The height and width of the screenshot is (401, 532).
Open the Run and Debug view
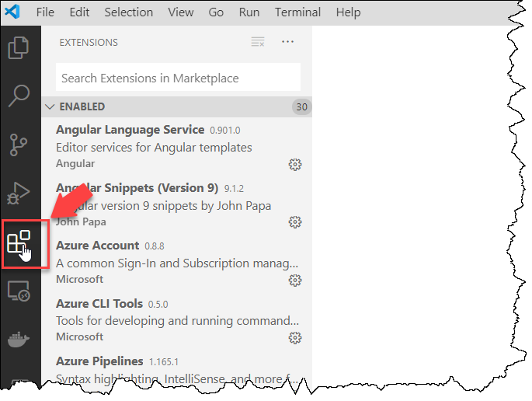tap(19, 194)
